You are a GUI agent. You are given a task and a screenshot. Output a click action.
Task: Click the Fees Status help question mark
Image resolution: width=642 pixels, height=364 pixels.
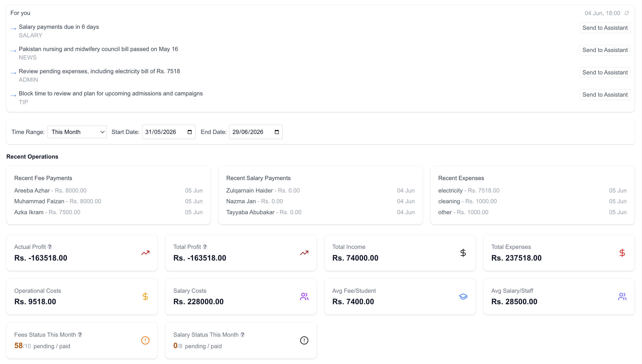coord(80,334)
